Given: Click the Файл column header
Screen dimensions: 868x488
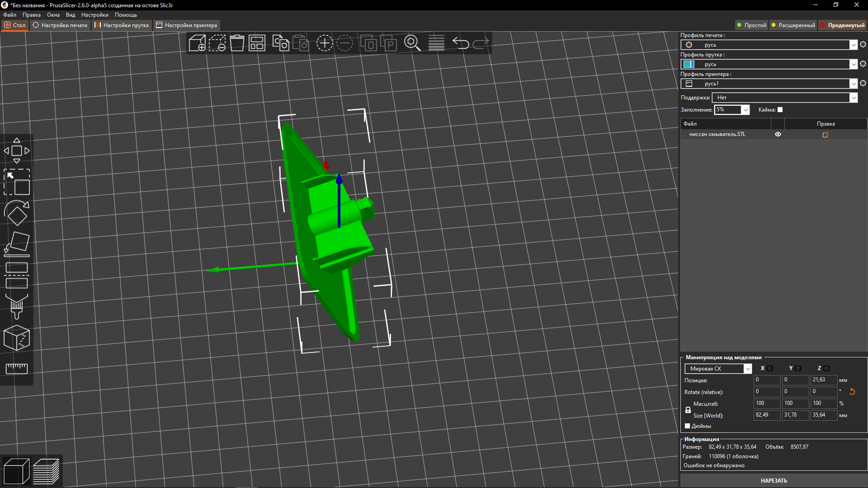Looking at the screenshot, I should [x=726, y=124].
